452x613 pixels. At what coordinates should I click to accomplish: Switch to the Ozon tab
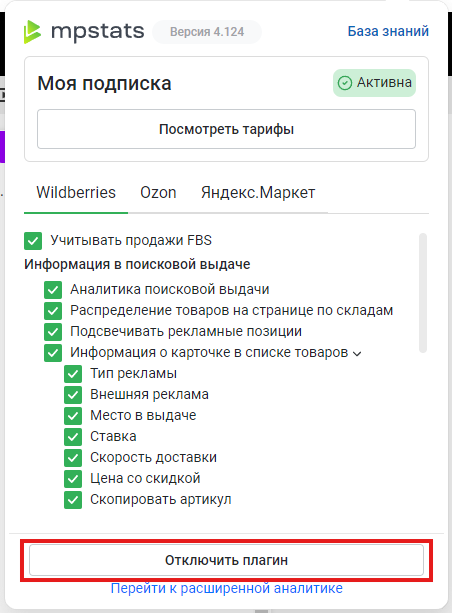coord(158,193)
